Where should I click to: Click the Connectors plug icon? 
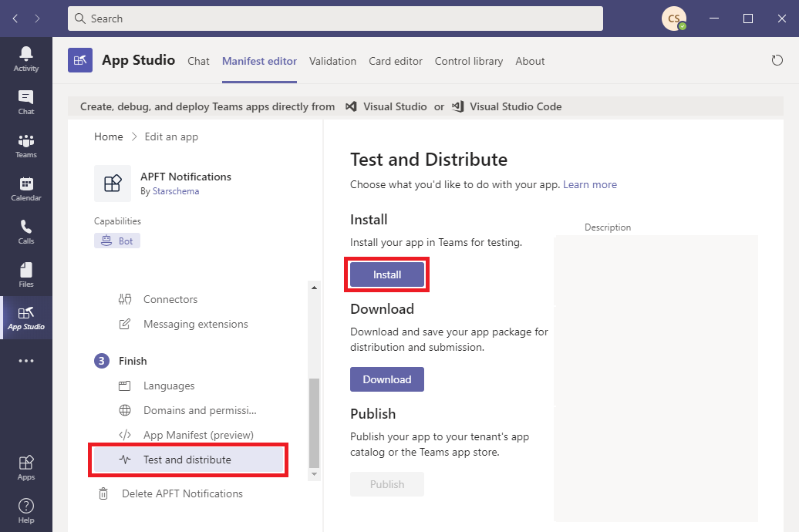pos(125,299)
